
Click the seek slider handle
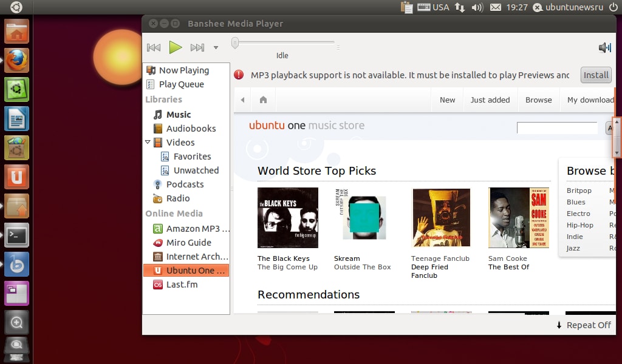235,42
